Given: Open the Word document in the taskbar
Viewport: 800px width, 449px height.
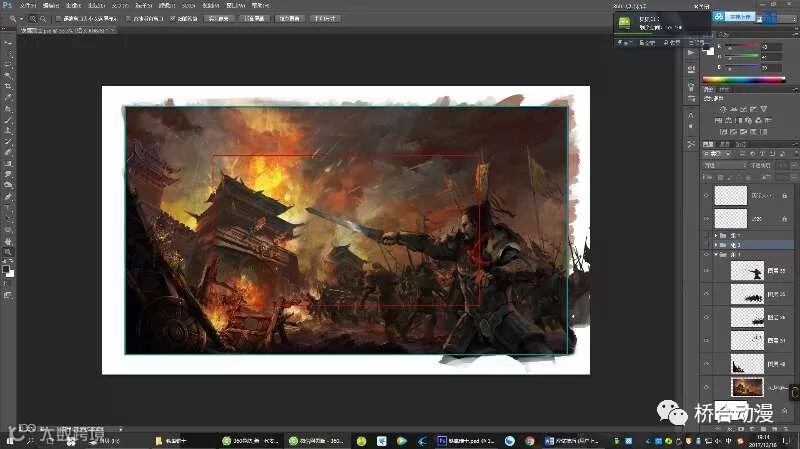Looking at the screenshot, I should click(572, 441).
